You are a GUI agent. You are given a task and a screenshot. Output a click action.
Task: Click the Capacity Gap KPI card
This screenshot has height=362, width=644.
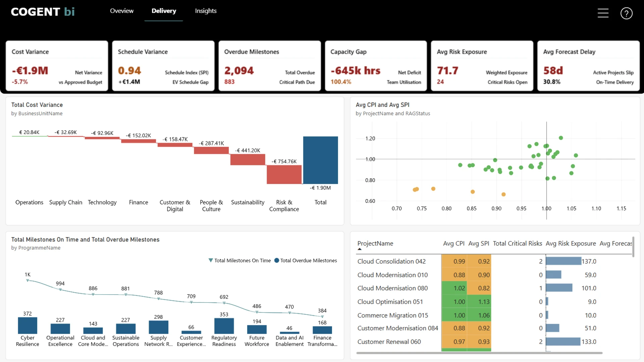376,66
